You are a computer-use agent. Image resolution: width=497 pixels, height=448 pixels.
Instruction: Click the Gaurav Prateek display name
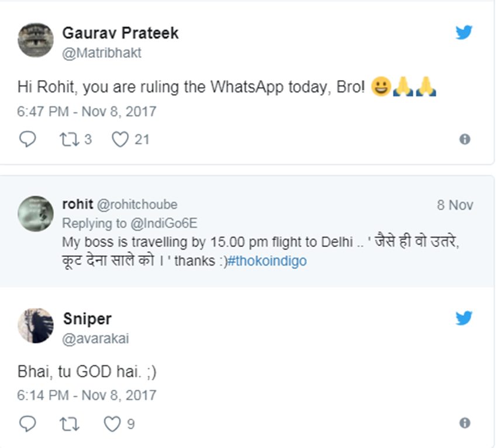120,33
